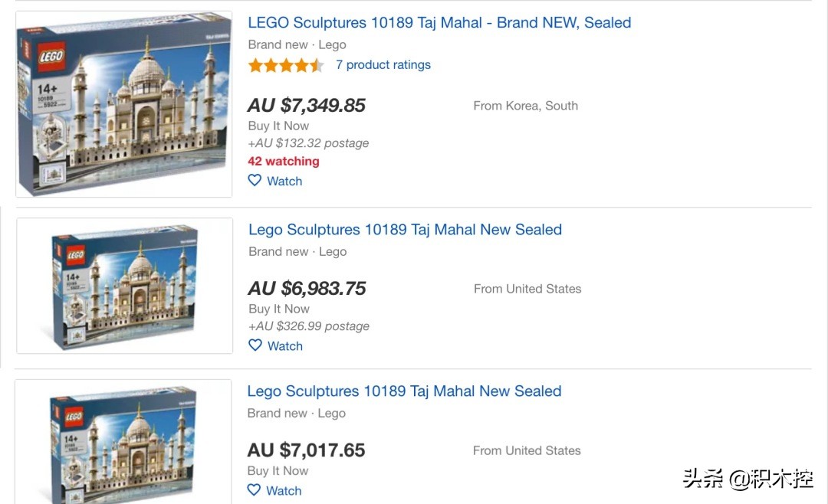Click the AU $7,349.85 price
The height and width of the screenshot is (504, 828).
click(x=307, y=106)
